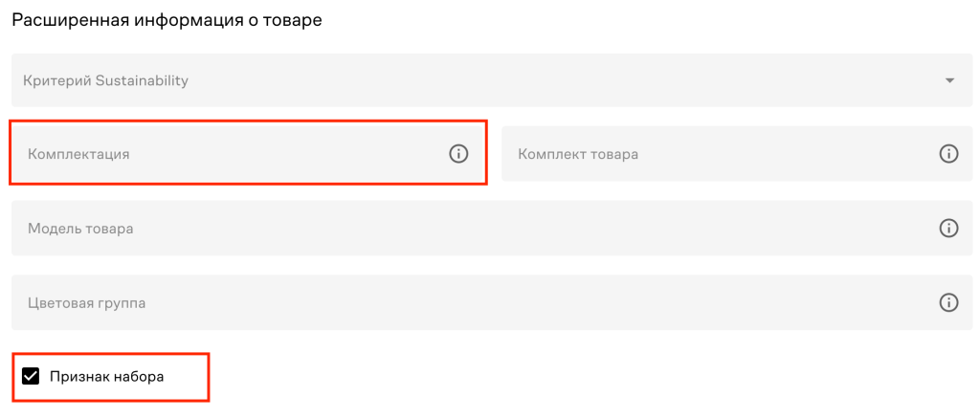Click the Комплект товара placeholder label
The width and height of the screenshot is (980, 418).
click(x=578, y=153)
